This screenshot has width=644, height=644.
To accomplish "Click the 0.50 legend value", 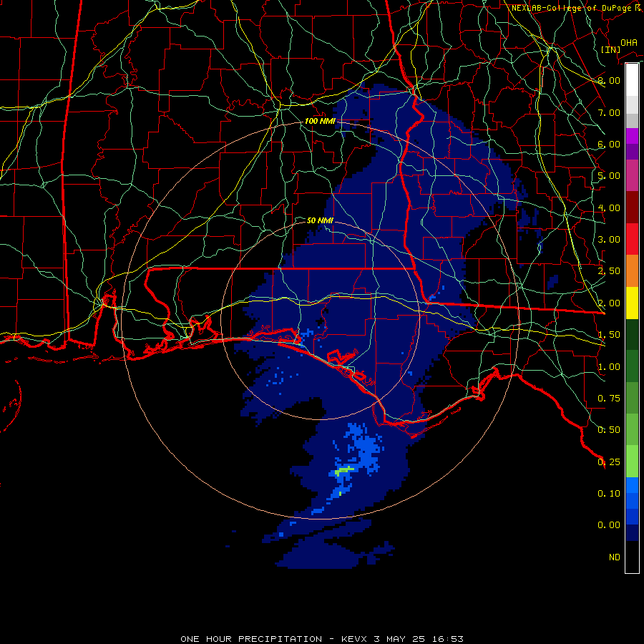I will pos(609,430).
